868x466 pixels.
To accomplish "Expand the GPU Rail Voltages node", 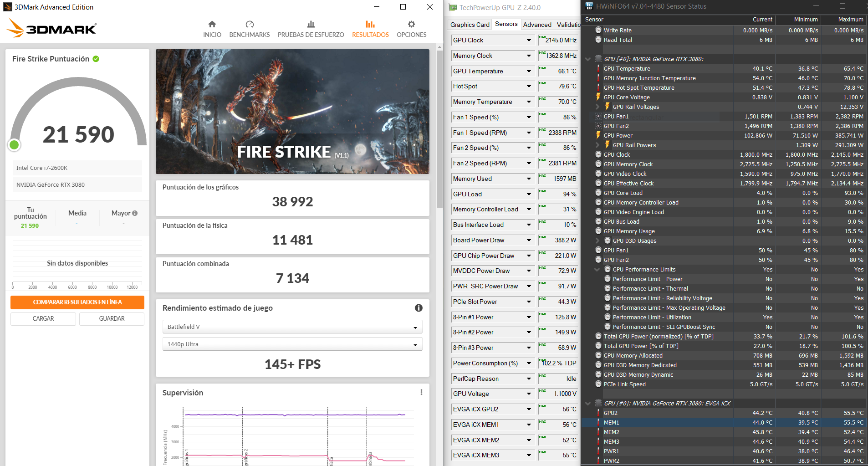I will tap(597, 107).
